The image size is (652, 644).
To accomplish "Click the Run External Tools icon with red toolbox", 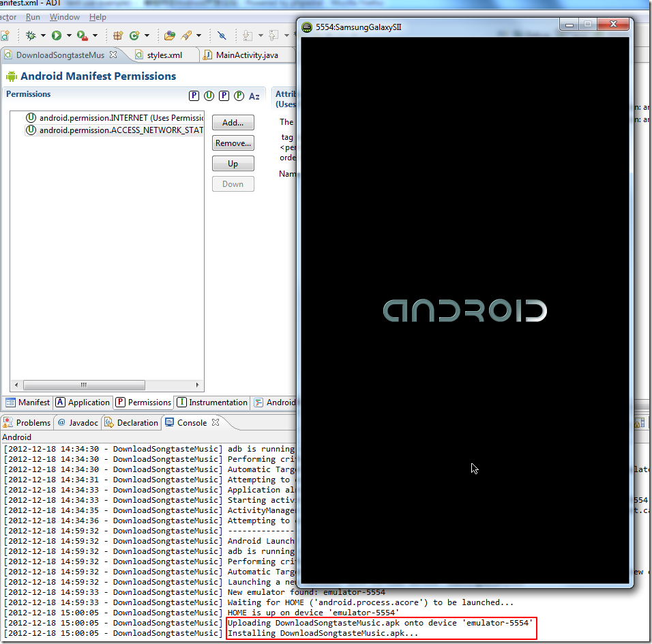I will [x=83, y=35].
